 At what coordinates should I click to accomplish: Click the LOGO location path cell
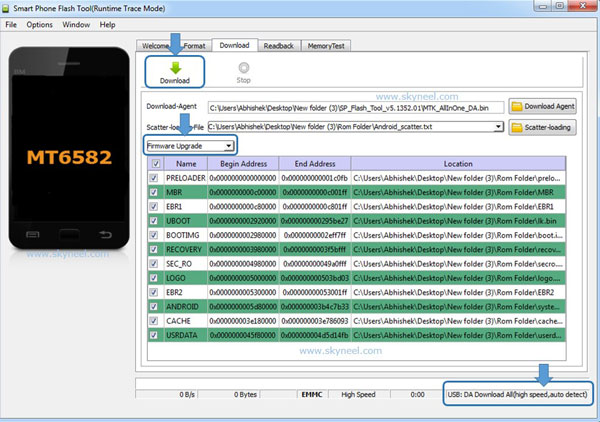pos(458,278)
